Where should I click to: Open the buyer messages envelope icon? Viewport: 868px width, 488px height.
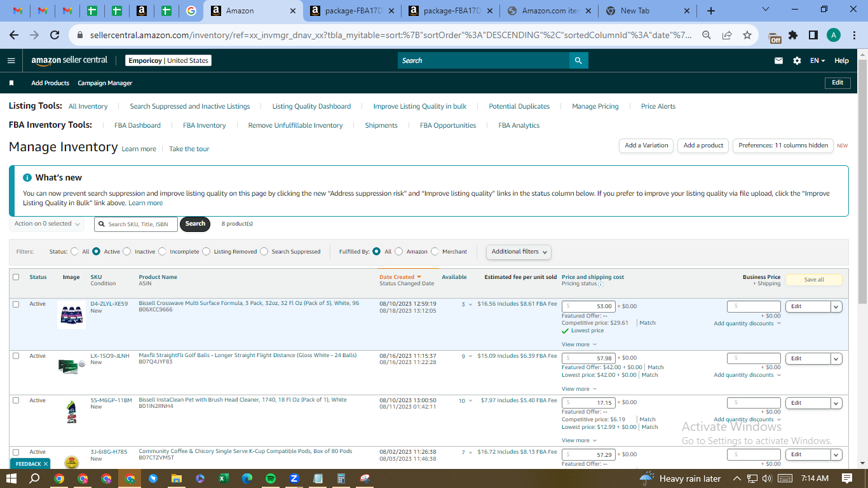pyautogui.click(x=778, y=60)
